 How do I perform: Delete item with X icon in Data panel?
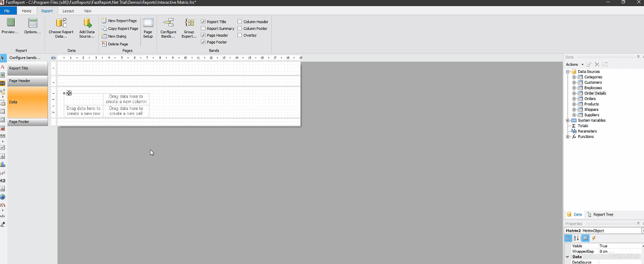click(x=597, y=64)
